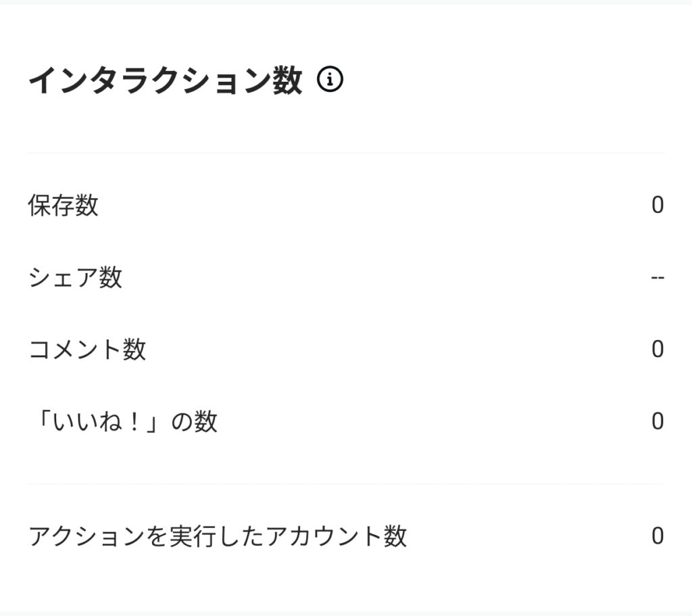Viewport: 692px width, 616px height.
Task: Click the gray strip at the top edge
Action: pyautogui.click(x=346, y=2)
